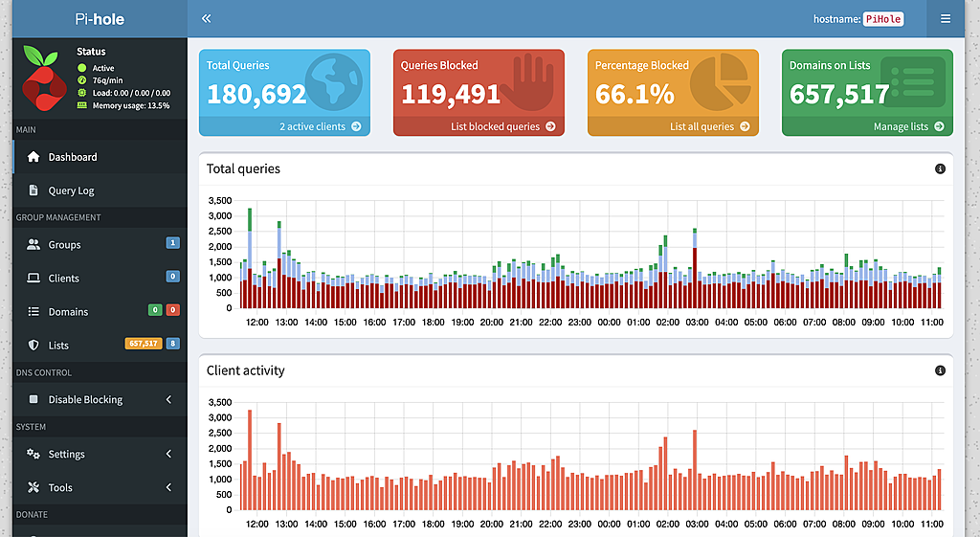Click the '76q/min' status text
980x537 pixels.
coord(107,80)
